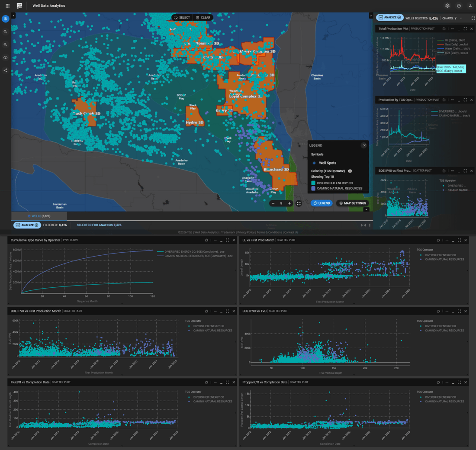The width and height of the screenshot is (476, 450).
Task: Refresh the Total Production Plot
Action: (444, 29)
